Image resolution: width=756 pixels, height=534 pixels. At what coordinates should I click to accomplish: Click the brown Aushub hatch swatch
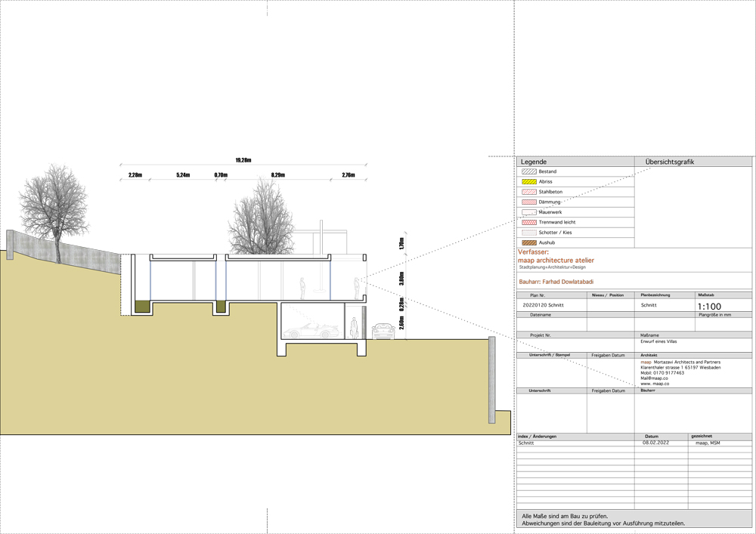[528, 242]
